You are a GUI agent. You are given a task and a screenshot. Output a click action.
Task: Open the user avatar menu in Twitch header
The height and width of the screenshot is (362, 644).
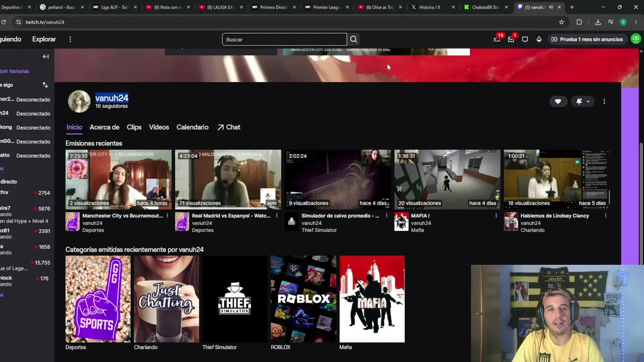[636, 39]
